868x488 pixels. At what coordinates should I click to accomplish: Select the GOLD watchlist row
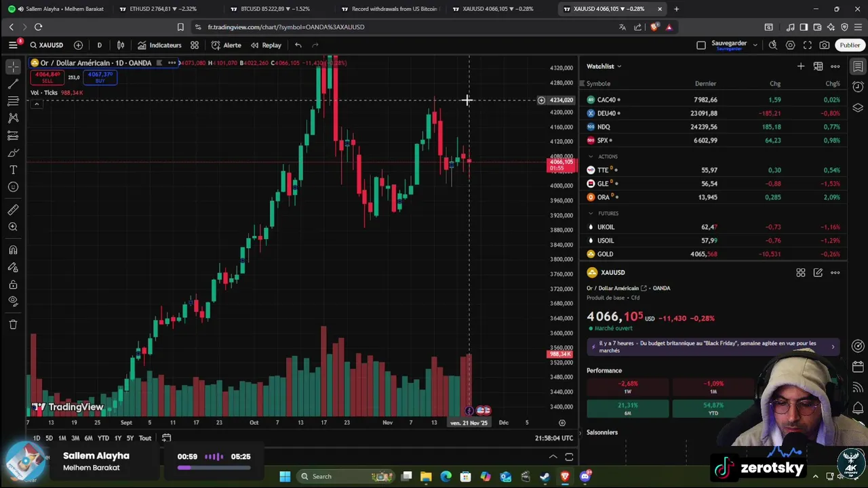[713, 254]
